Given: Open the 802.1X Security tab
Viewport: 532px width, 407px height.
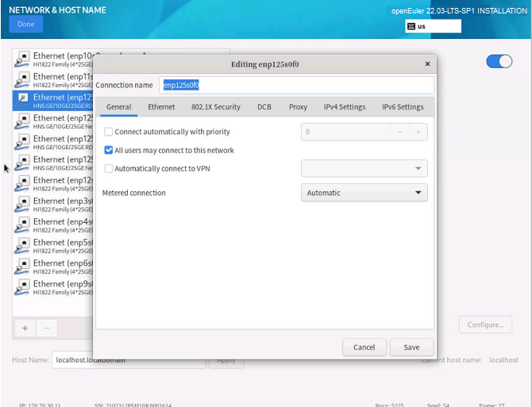Looking at the screenshot, I should (216, 107).
